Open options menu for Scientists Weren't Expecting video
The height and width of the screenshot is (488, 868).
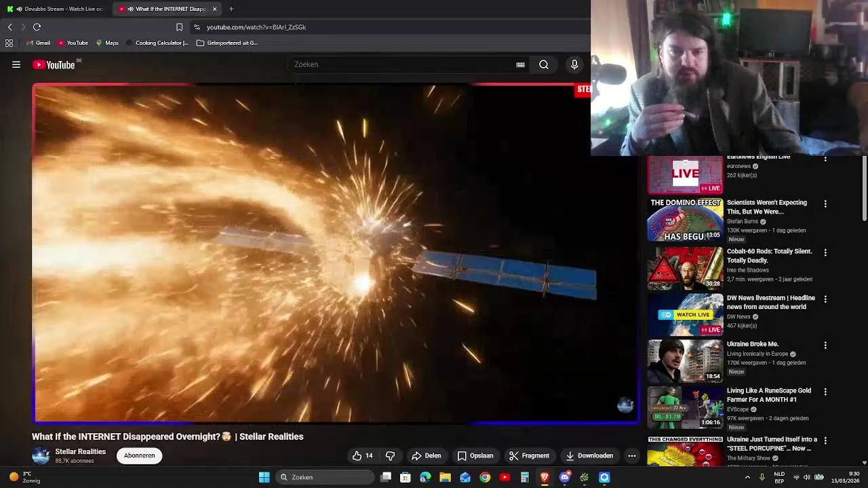825,204
